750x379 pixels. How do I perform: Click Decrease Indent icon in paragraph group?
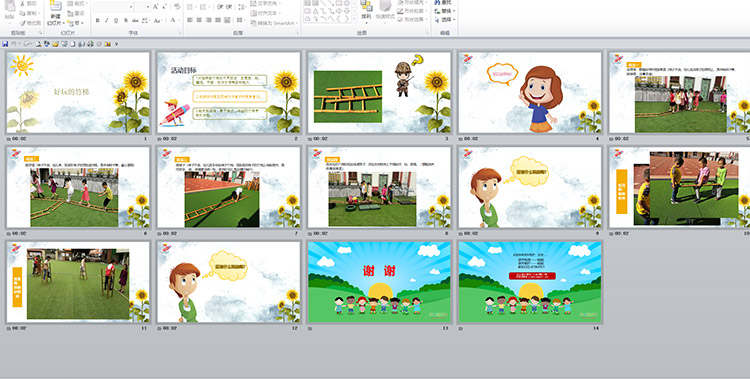click(x=220, y=7)
